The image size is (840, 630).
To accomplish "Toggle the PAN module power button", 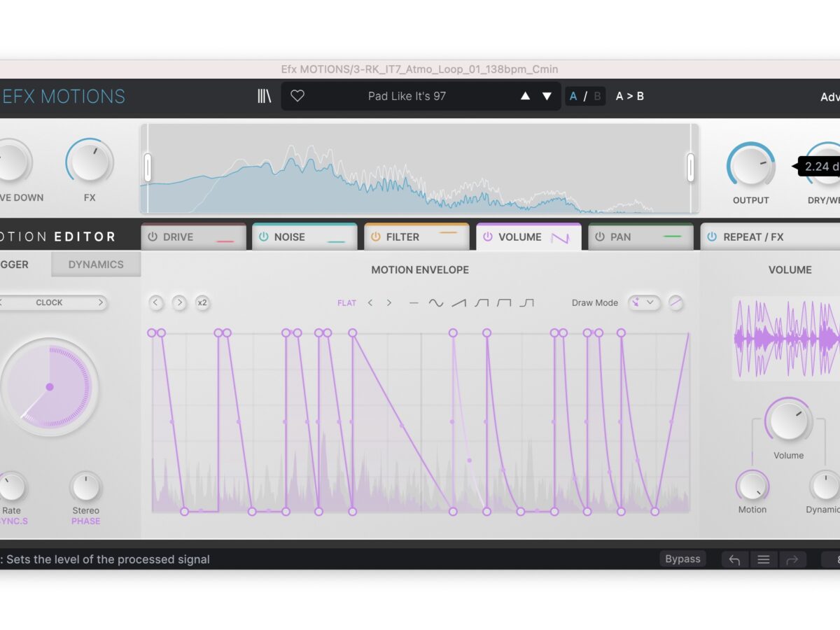I will click(600, 237).
